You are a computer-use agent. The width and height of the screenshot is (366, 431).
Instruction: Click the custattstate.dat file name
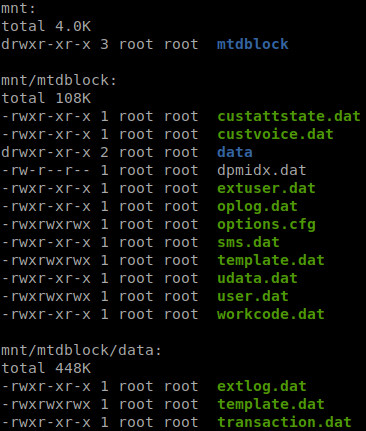pyautogui.click(x=289, y=116)
